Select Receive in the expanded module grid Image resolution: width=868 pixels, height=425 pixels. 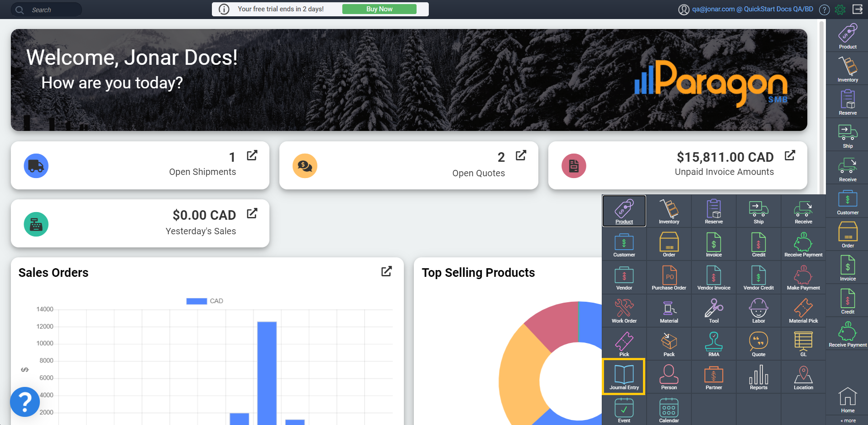(803, 211)
